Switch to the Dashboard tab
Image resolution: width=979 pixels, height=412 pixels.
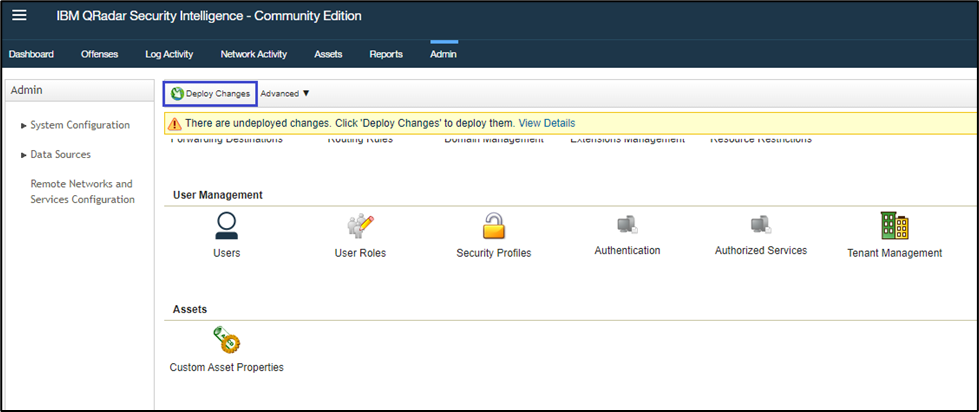[x=31, y=54]
